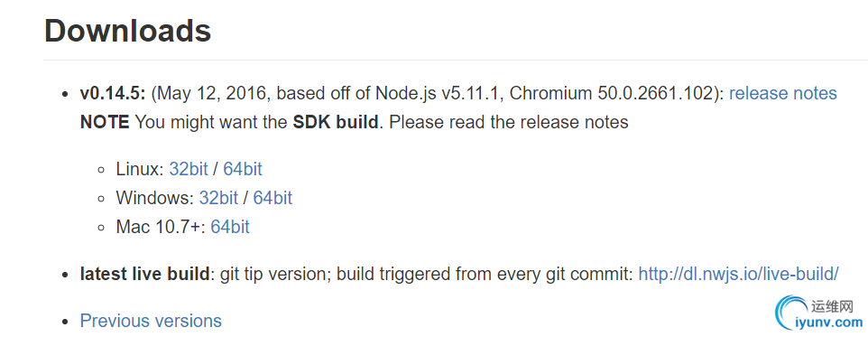The image size is (868, 337).
Task: Download the Linux 64bit build
Action: pos(243,169)
